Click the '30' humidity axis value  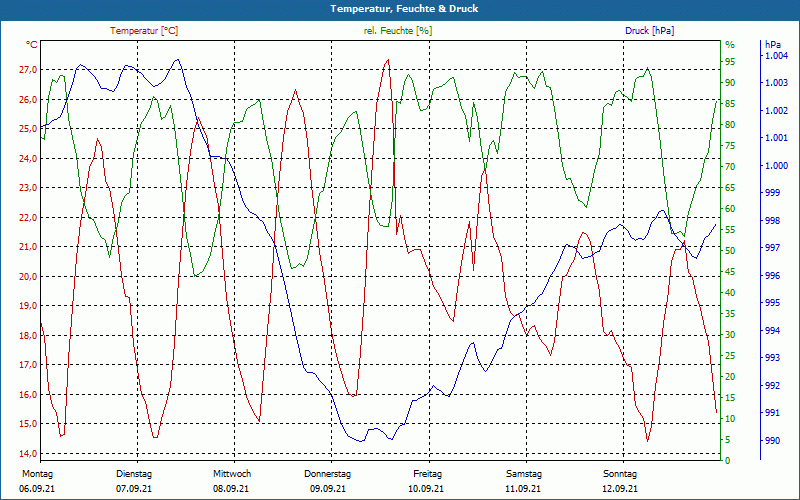click(730, 335)
